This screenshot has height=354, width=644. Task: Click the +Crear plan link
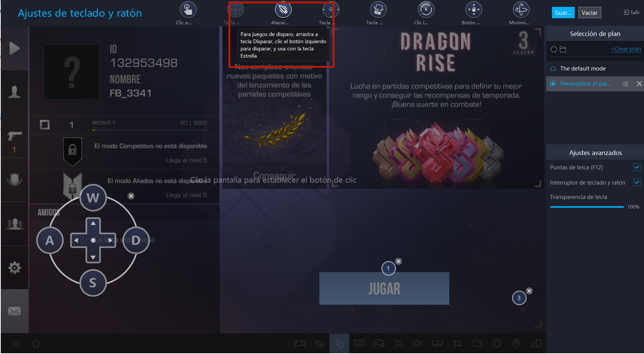[626, 49]
